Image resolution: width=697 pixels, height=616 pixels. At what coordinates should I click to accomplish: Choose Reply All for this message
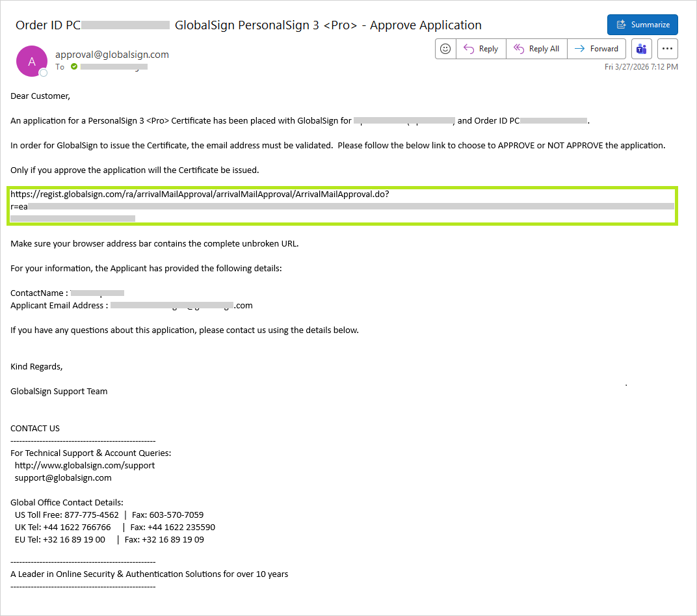[536, 49]
